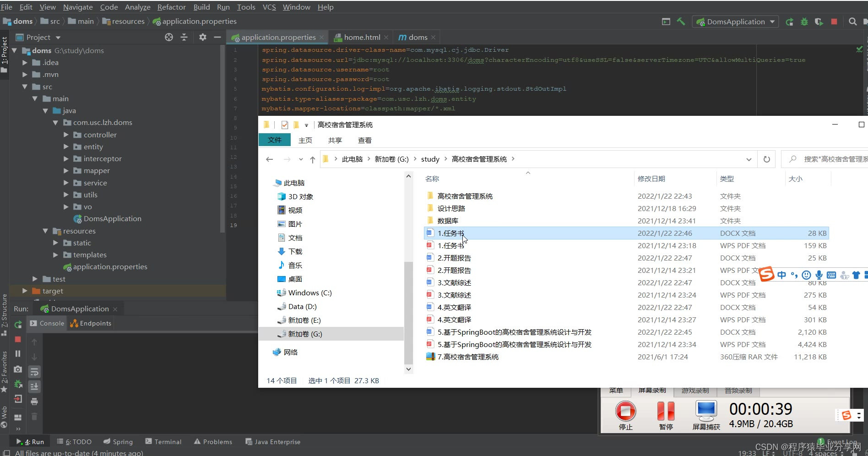Open the TODO tool window

point(74,442)
